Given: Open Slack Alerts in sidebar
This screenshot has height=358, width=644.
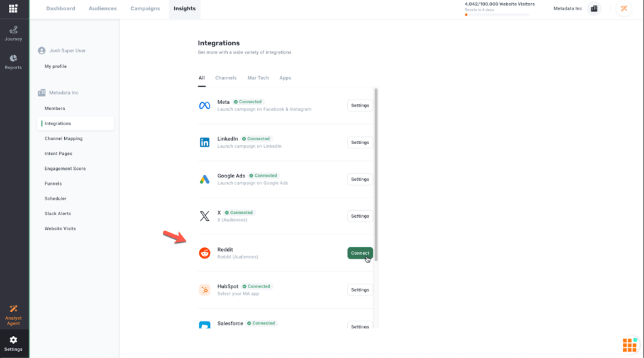Looking at the screenshot, I should (x=57, y=214).
